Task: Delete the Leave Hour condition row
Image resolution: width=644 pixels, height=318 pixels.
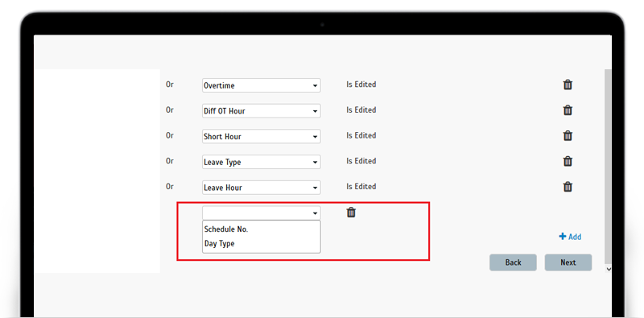Action: tap(568, 187)
